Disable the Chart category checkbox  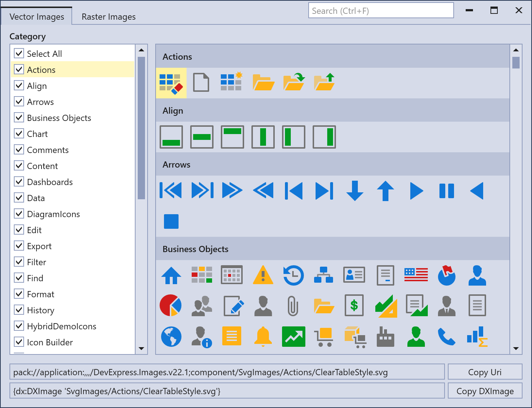[x=19, y=134]
